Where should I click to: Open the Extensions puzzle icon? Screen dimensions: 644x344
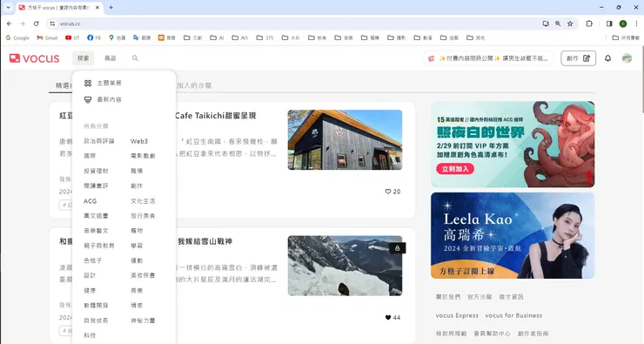tap(589, 24)
